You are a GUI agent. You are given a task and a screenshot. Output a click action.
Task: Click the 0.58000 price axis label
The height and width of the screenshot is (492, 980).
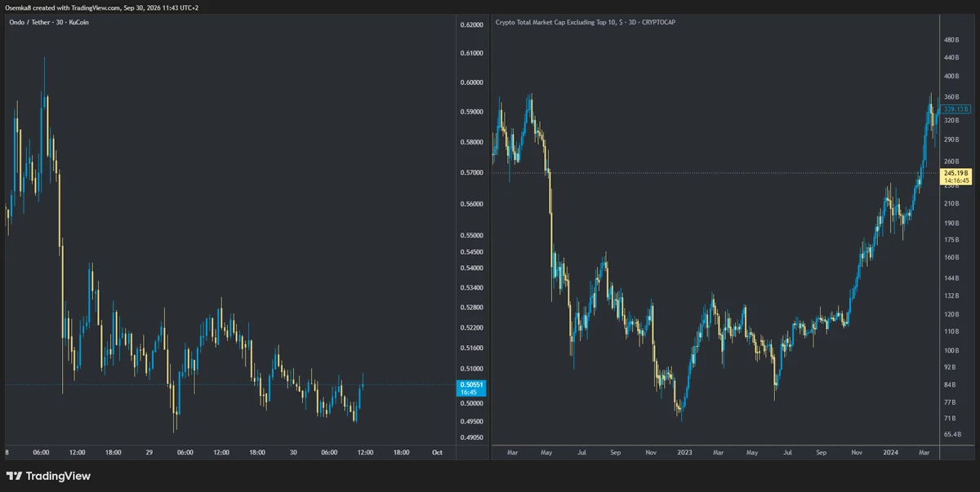click(472, 142)
